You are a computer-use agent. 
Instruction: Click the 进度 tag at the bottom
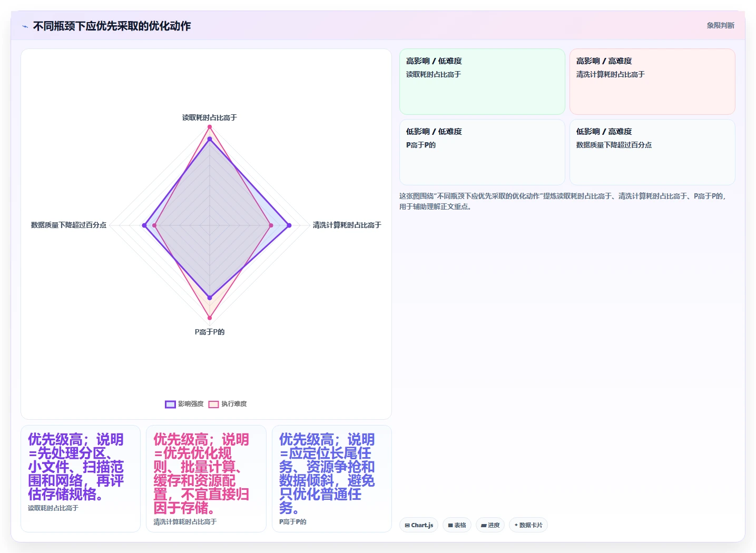tap(490, 525)
